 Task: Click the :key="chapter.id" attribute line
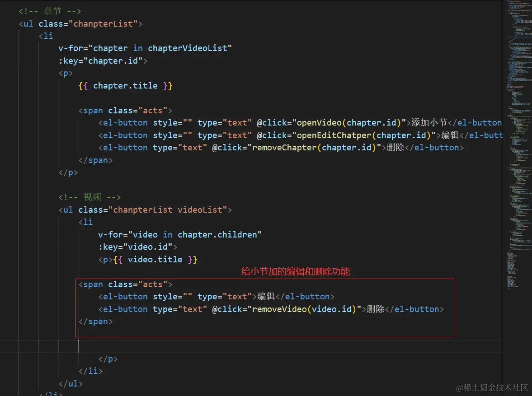[103, 61]
